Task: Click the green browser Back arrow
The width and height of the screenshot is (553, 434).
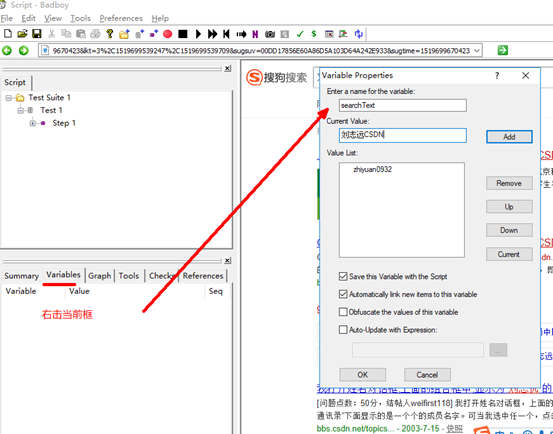Action: pos(7,50)
